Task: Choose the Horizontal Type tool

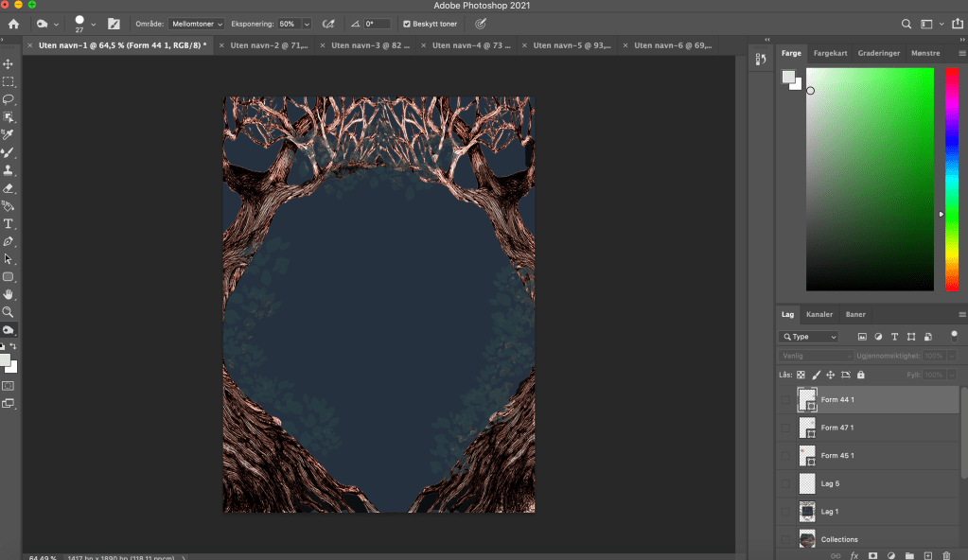Action: pos(9,223)
